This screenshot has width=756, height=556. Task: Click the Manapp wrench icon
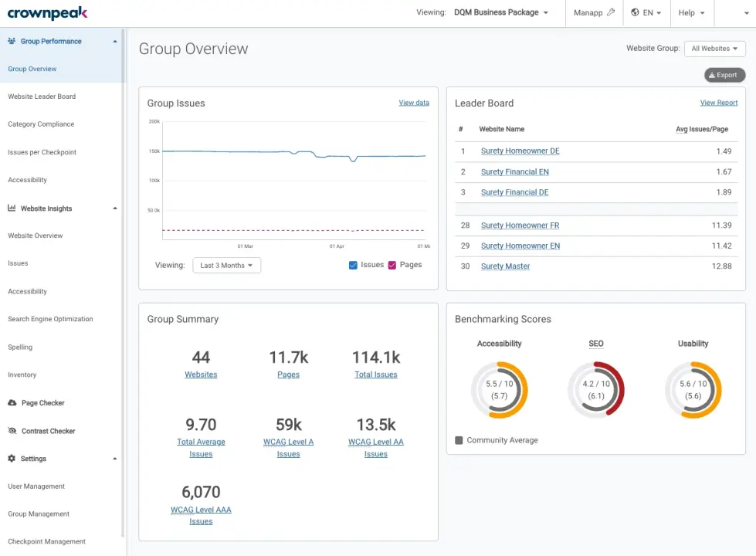pos(611,12)
